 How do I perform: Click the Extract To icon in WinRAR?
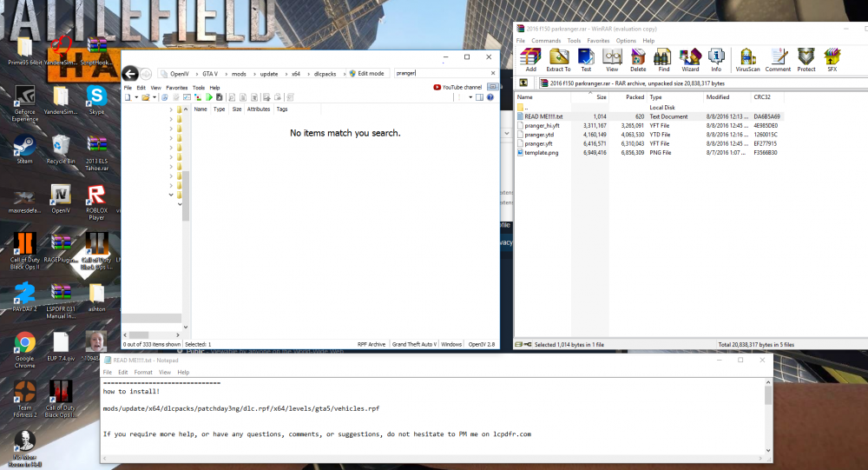[558, 60]
